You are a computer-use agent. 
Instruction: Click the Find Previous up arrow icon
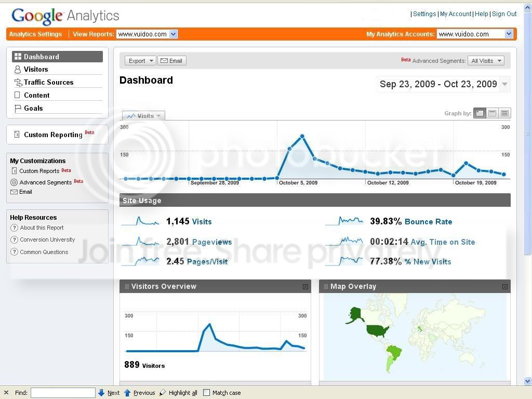tap(127, 393)
